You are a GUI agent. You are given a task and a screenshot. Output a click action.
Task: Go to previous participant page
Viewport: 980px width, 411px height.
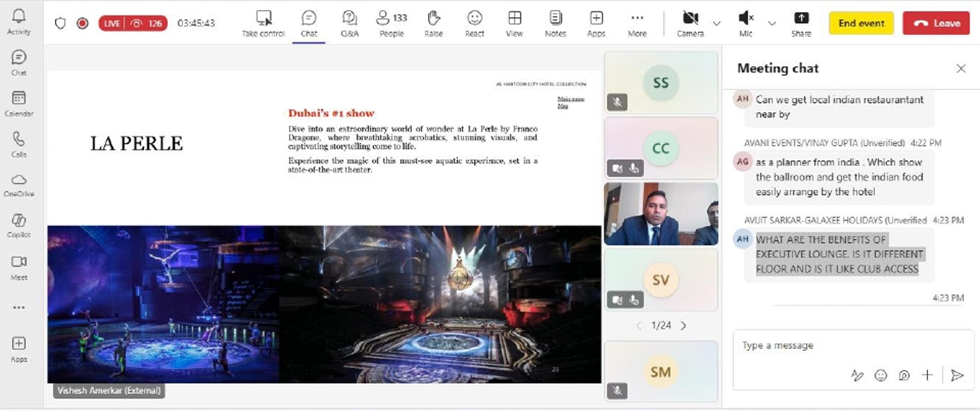coord(639,326)
